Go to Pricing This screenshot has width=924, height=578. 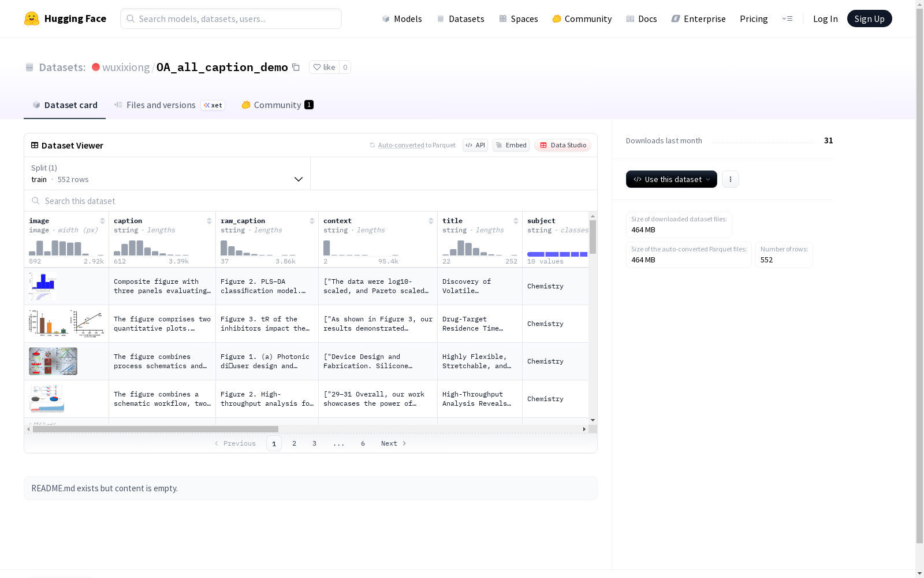click(x=754, y=18)
